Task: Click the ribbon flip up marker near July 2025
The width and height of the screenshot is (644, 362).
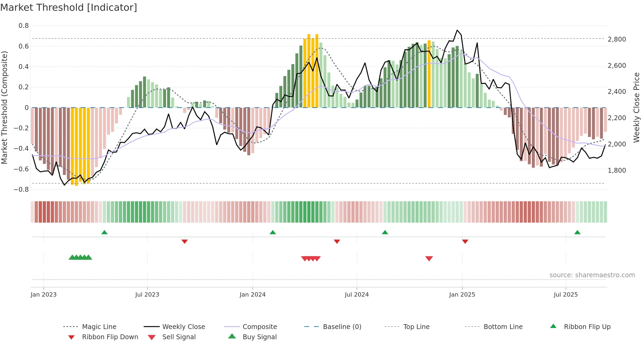Action: 577,232
